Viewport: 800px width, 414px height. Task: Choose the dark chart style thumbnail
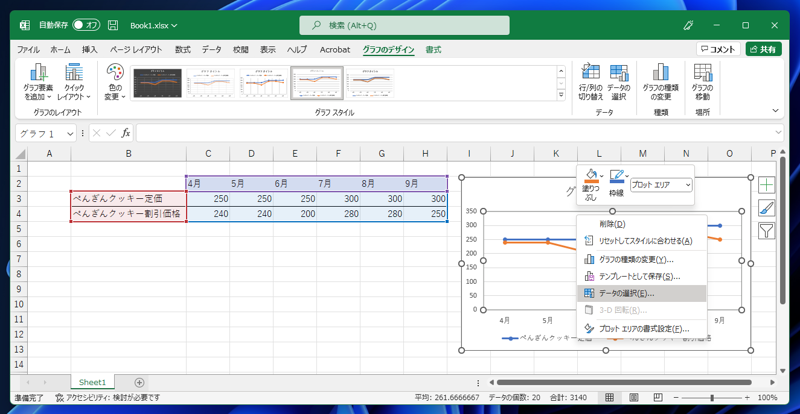[x=157, y=83]
